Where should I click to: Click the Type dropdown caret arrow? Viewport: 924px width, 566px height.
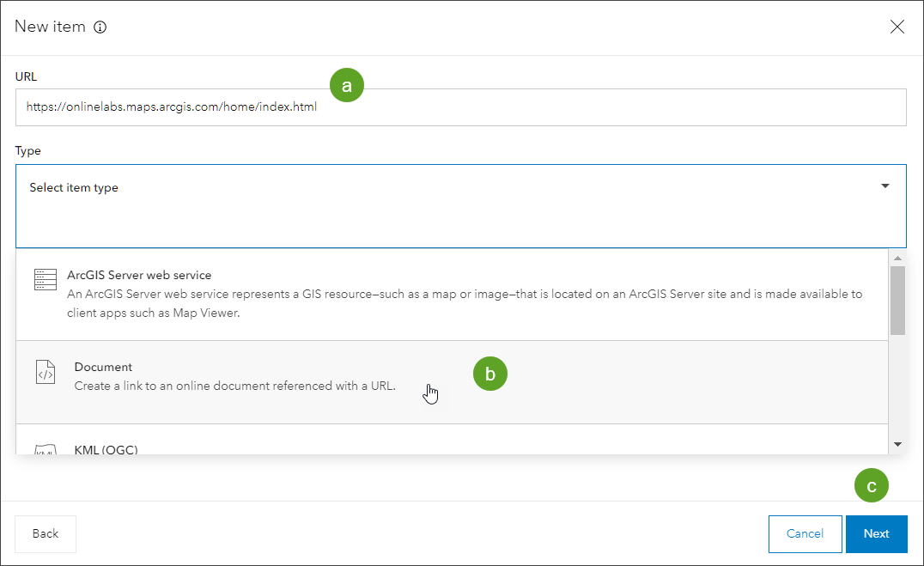tap(885, 186)
